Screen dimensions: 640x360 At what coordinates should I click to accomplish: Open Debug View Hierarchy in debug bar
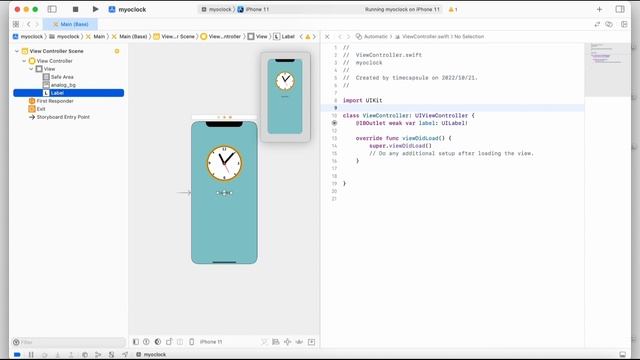click(x=85, y=354)
